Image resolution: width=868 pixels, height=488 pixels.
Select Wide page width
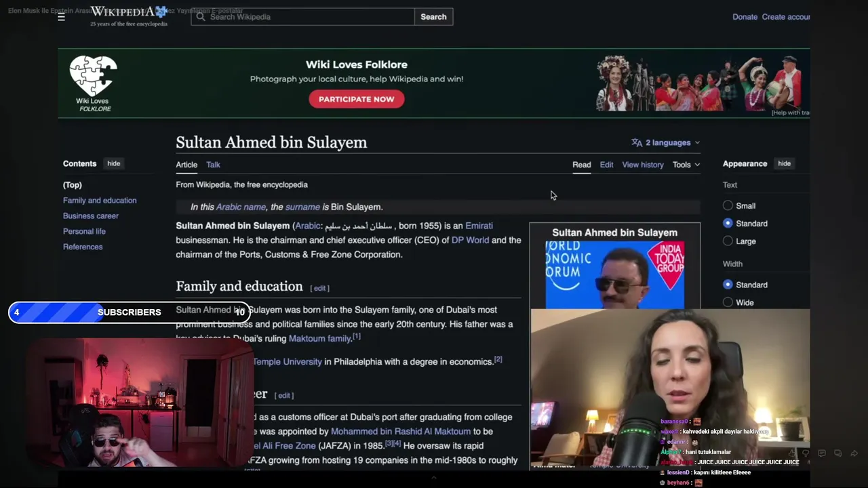coord(728,302)
